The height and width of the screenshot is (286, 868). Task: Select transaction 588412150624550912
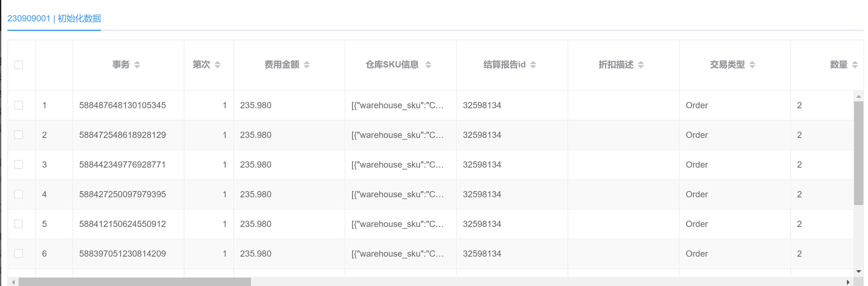tap(122, 224)
